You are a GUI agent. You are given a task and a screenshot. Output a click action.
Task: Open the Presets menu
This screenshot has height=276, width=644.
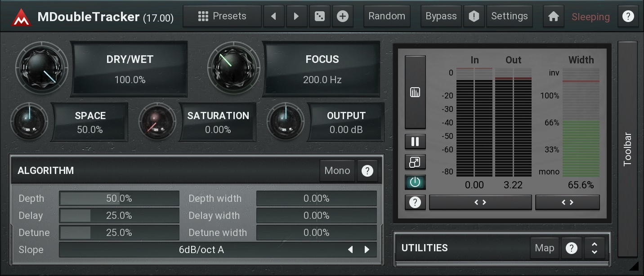[223, 17]
